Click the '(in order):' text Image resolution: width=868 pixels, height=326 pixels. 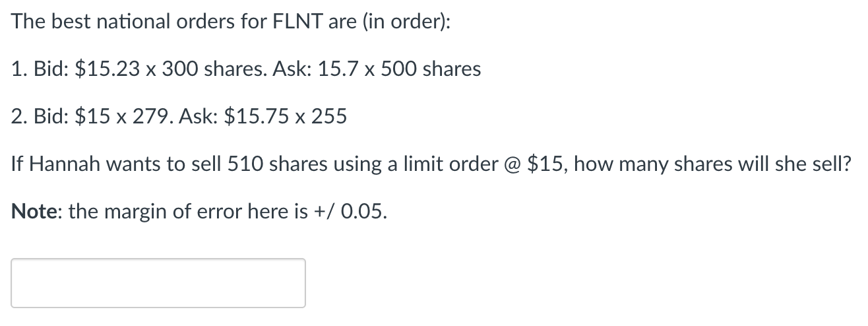[399, 22]
